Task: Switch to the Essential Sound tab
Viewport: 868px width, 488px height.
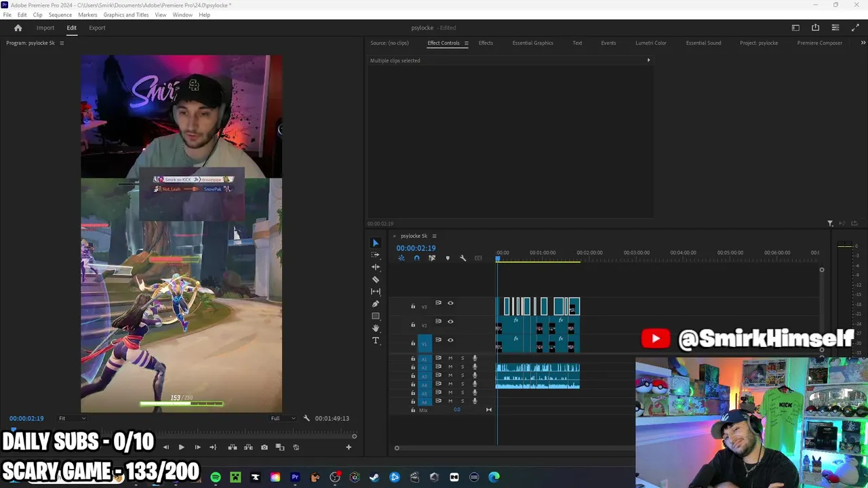Action: 704,43
